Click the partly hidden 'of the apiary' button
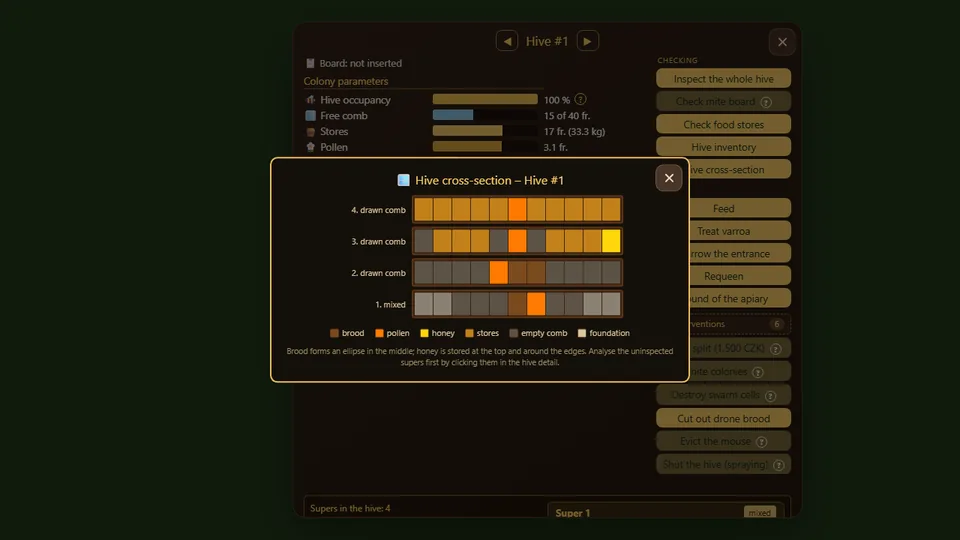The width and height of the screenshot is (960, 540). pos(740,299)
